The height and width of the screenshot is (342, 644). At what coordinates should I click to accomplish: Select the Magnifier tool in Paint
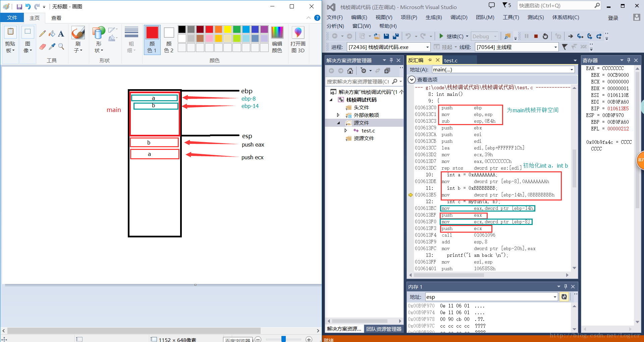point(61,47)
